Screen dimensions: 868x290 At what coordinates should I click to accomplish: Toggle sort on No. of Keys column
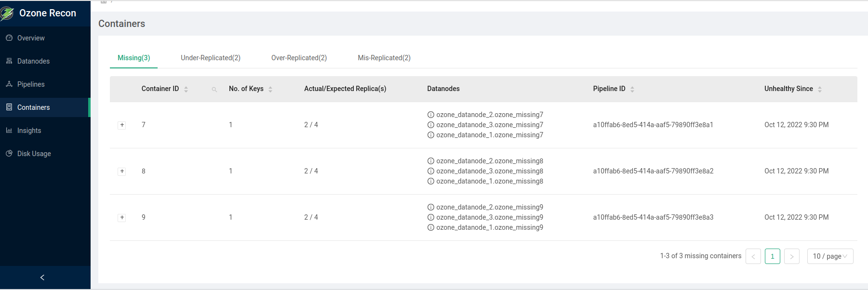coord(270,89)
